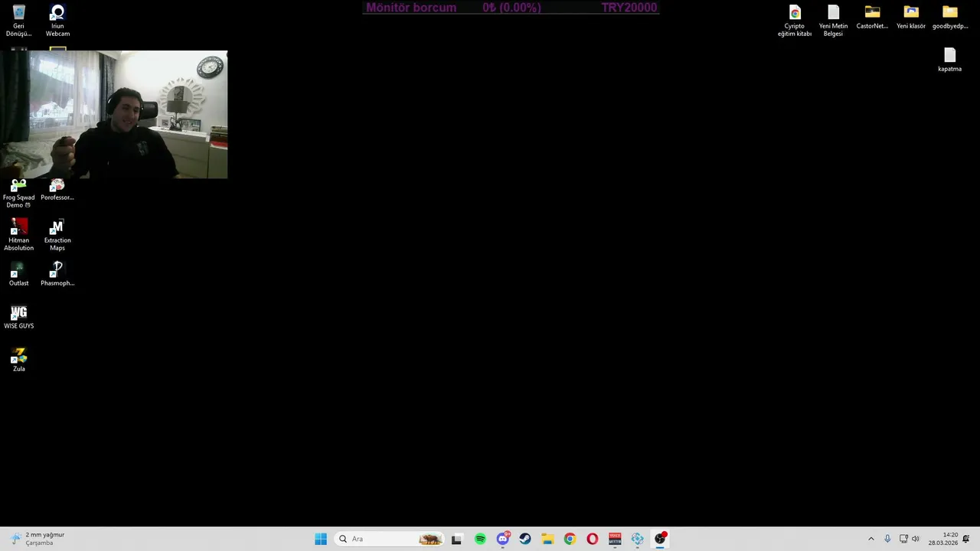
Task: Click the TRY20000 goal amount
Action: click(629, 8)
